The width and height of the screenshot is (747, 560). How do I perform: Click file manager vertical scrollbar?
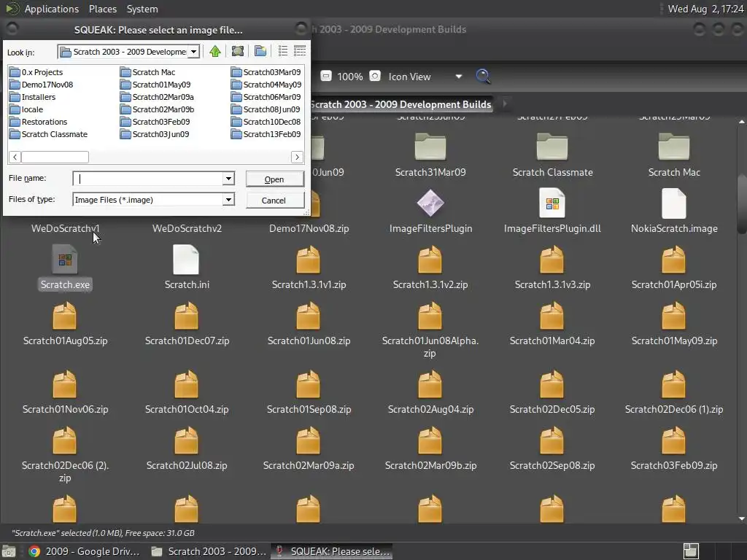742,205
